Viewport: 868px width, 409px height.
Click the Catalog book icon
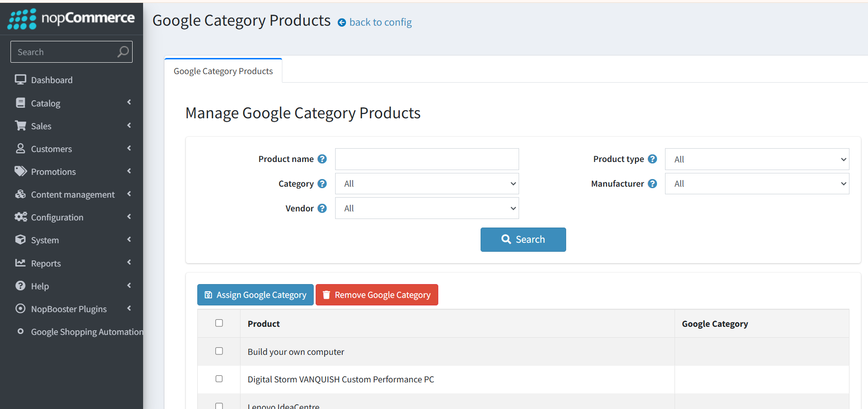20,103
